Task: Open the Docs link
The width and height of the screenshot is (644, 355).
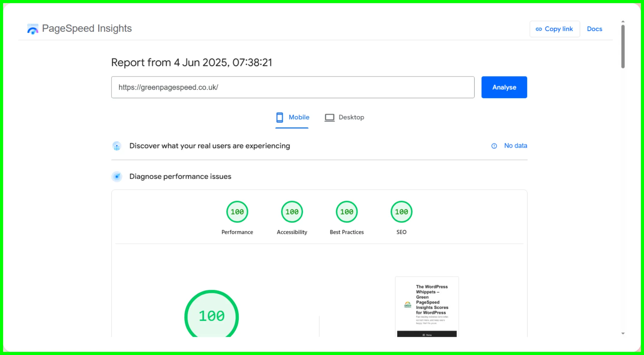Action: tap(594, 29)
